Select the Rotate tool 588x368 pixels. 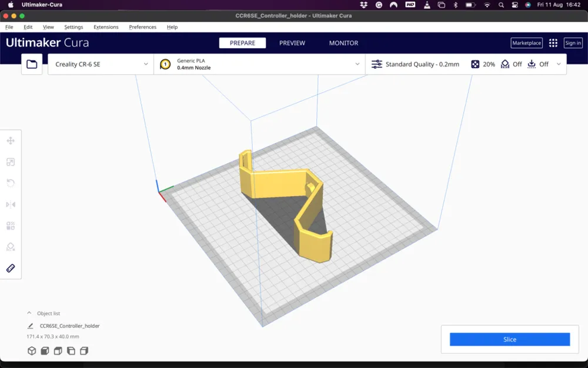pyautogui.click(x=11, y=183)
